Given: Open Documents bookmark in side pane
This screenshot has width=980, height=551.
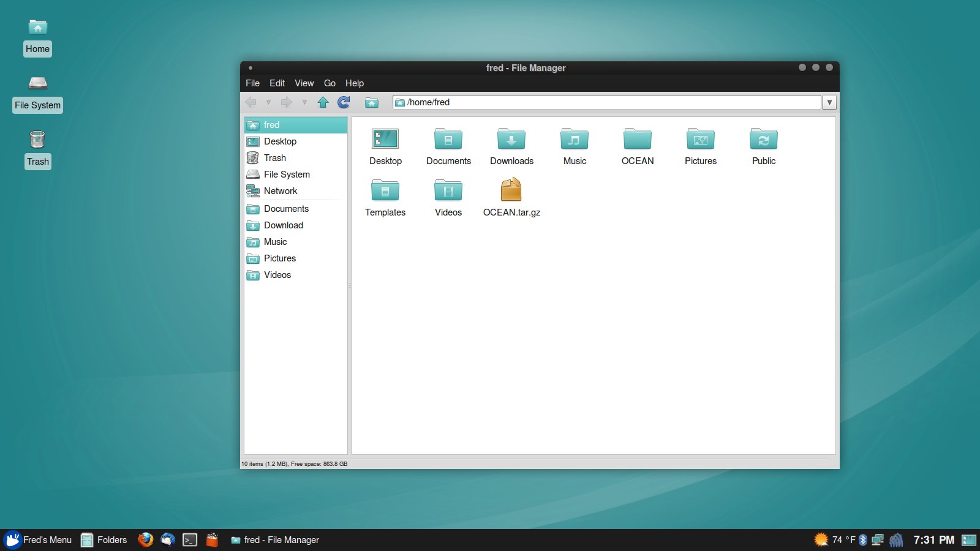Looking at the screenshot, I should (x=296, y=209).
